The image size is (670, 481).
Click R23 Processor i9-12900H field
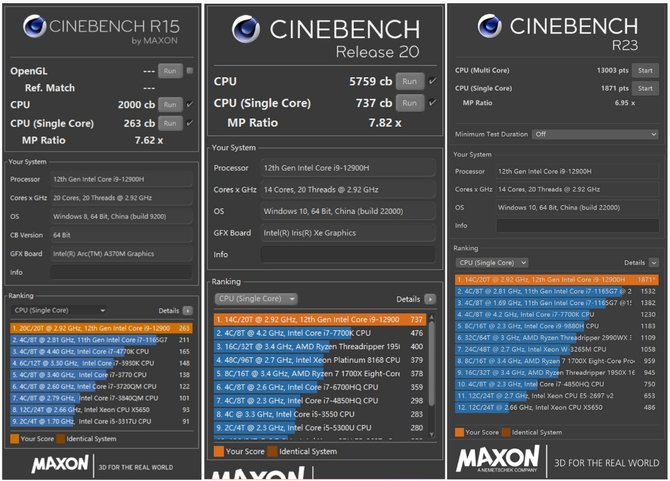click(x=577, y=171)
